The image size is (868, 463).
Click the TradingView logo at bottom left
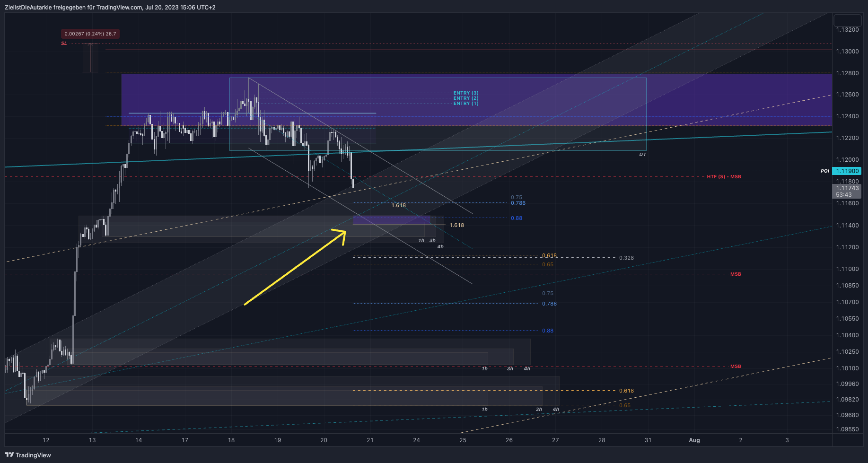[28, 455]
